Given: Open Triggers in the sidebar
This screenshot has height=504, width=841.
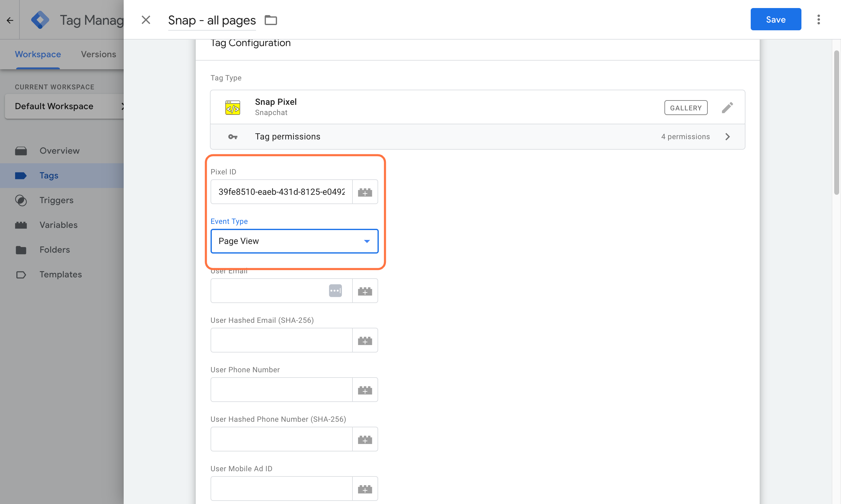Looking at the screenshot, I should 62,200.
